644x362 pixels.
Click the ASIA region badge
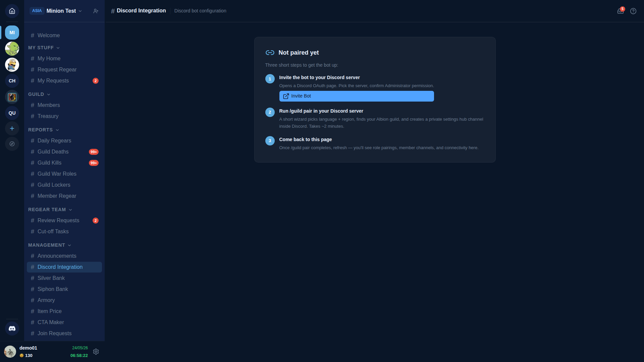[x=37, y=11]
